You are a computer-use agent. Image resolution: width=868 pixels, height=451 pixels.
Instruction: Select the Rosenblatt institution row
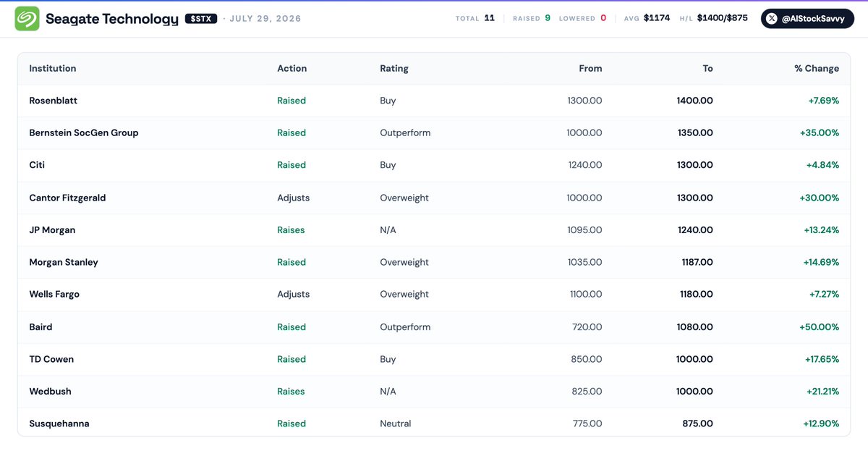(434, 101)
